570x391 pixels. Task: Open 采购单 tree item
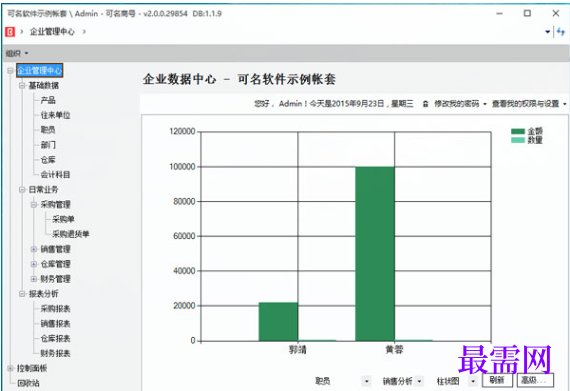pos(63,219)
